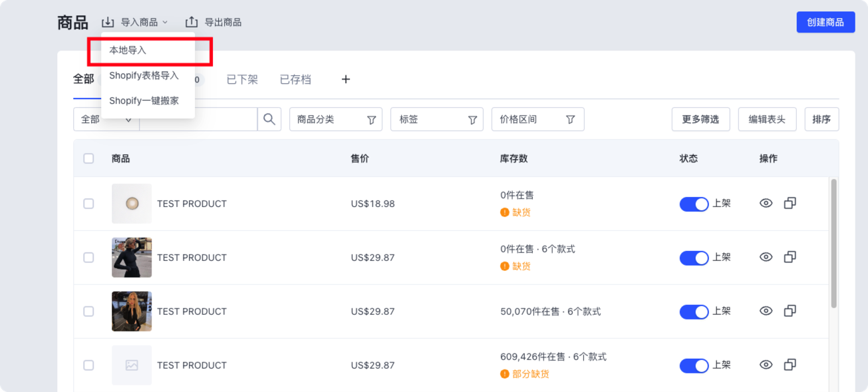Duplicate the 50,070件在售 product copy icon
The height and width of the screenshot is (392, 868).
790,311
